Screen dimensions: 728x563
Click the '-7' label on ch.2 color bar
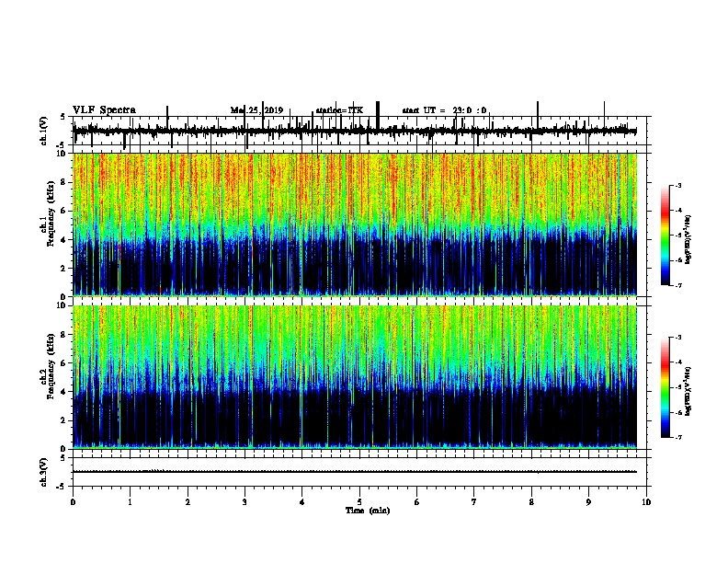coord(678,437)
